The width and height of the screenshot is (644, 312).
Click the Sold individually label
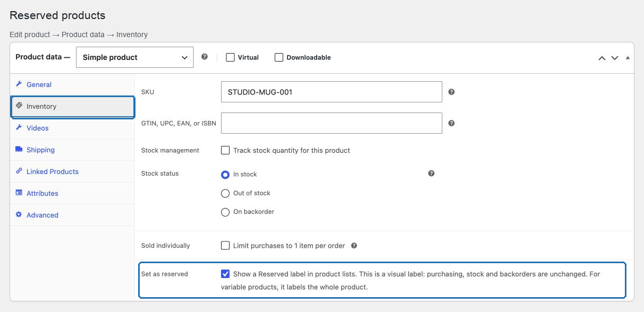166,246
